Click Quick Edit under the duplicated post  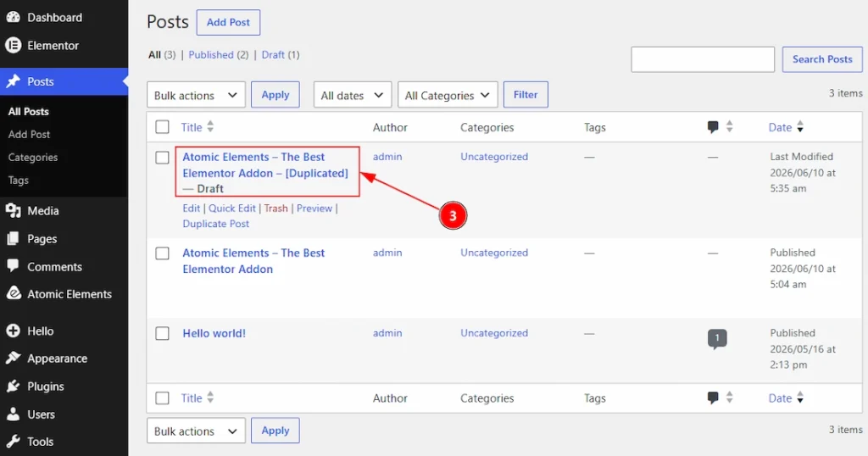pyautogui.click(x=232, y=208)
